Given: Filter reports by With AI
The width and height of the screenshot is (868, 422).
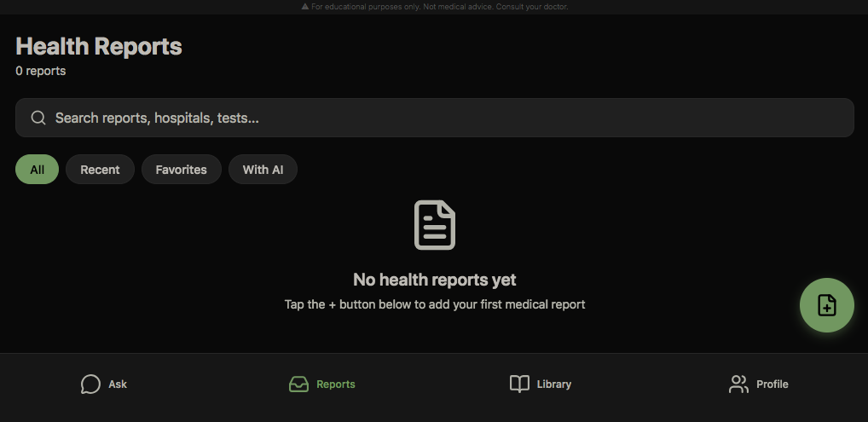Looking at the screenshot, I should click(263, 170).
